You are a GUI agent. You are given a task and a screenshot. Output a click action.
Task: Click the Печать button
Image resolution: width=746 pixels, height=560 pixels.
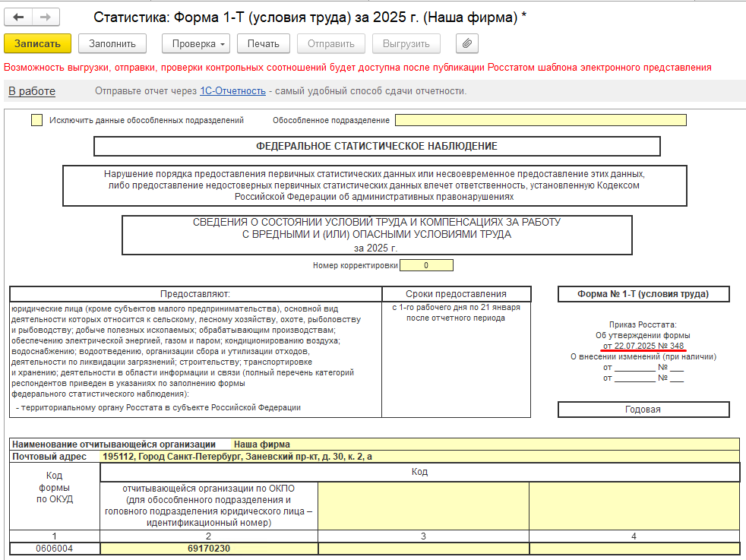(x=264, y=43)
